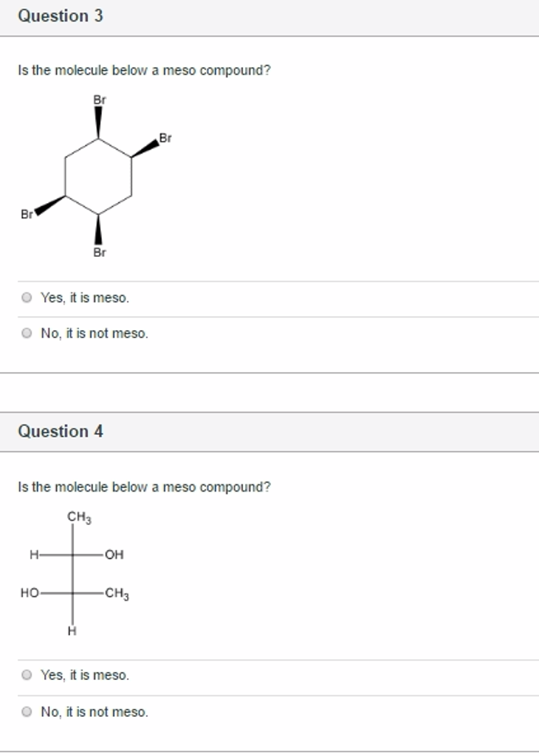The width and height of the screenshot is (539, 756).
Task: Click the left Br substituent label
Action: pos(27,215)
